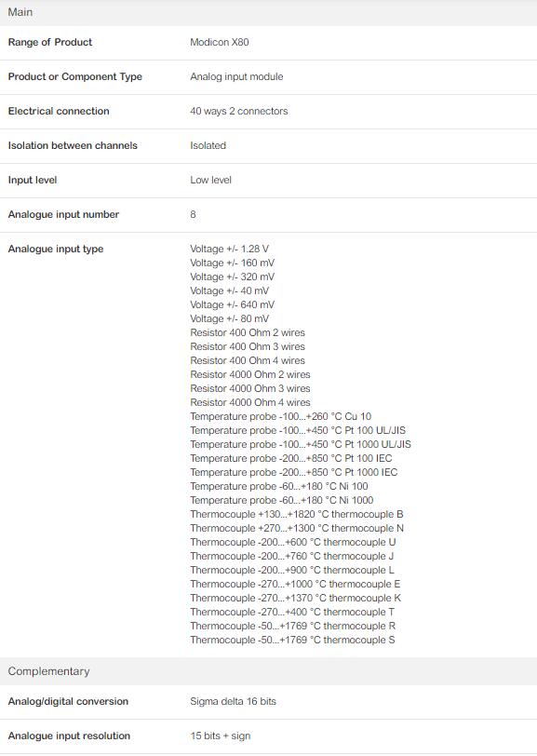Select Temperature probe Cu 10 entry
Screen dimensions: 537x756
click(280, 416)
